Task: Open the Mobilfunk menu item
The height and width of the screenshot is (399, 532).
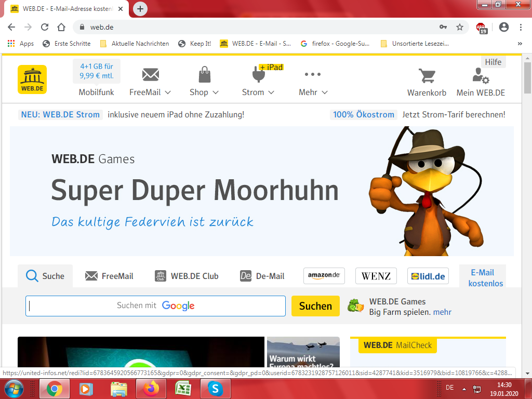Action: pos(96,92)
